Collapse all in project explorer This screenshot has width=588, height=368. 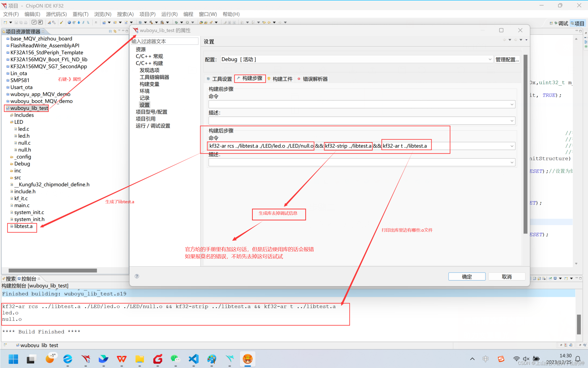(110, 31)
